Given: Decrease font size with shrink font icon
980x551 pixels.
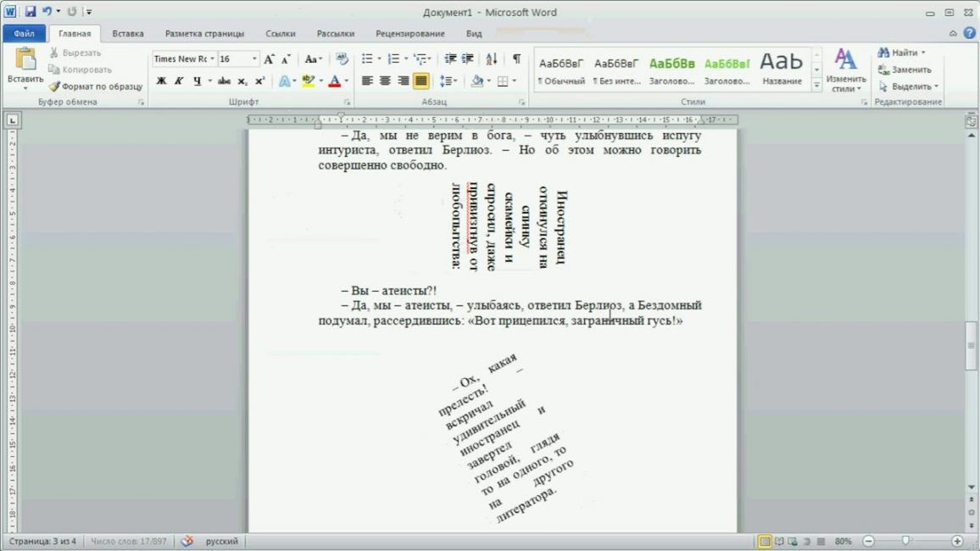Looking at the screenshot, I should [x=286, y=59].
